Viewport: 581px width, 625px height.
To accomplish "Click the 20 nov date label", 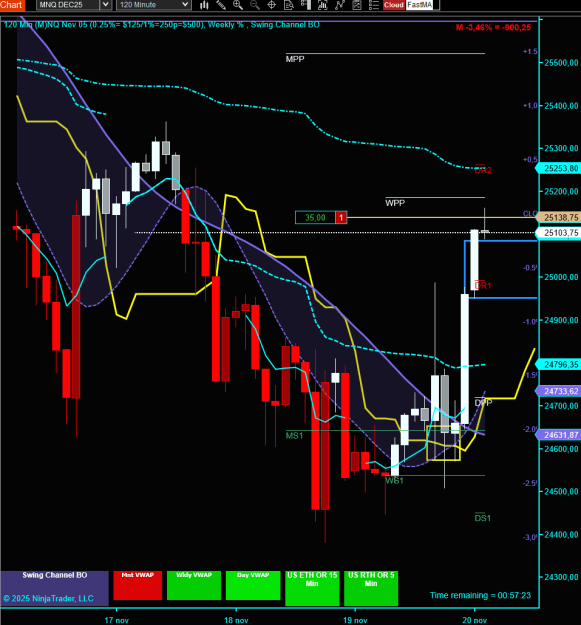I will click(475, 620).
